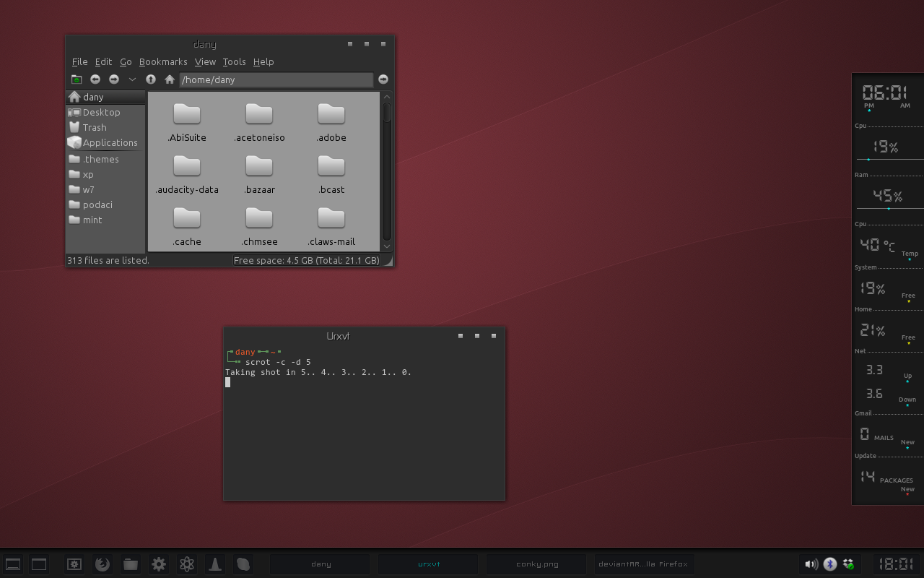Open the Dropbox tray icon
The image size is (924, 578).
[848, 564]
